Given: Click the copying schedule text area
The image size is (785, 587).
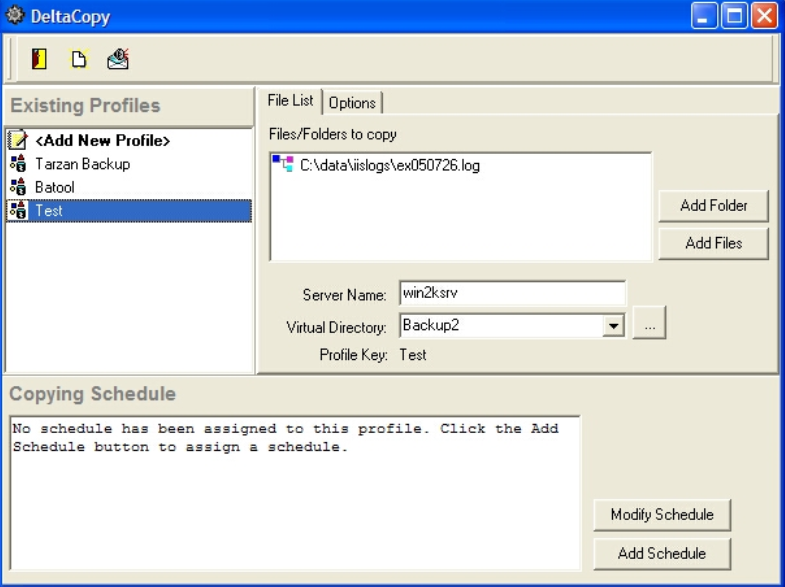Looking at the screenshot, I should coord(295,493).
